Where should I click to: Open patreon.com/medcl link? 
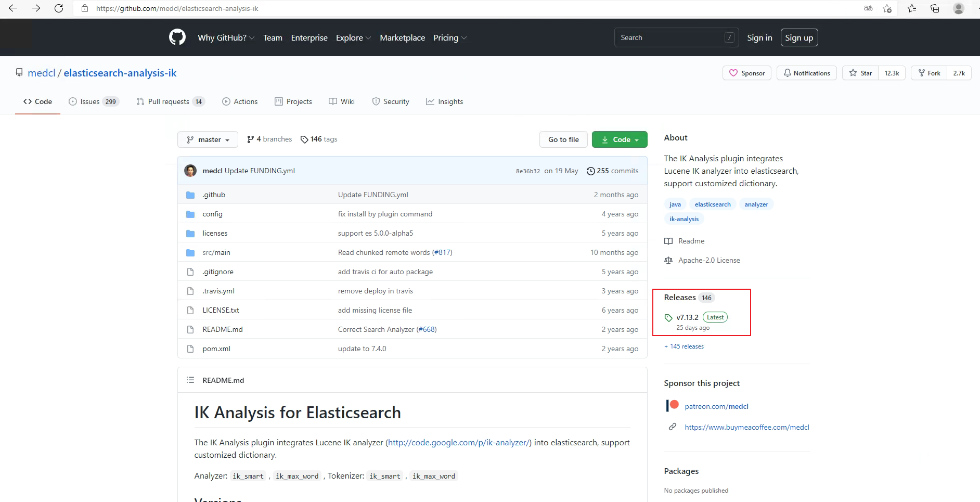[716, 406]
